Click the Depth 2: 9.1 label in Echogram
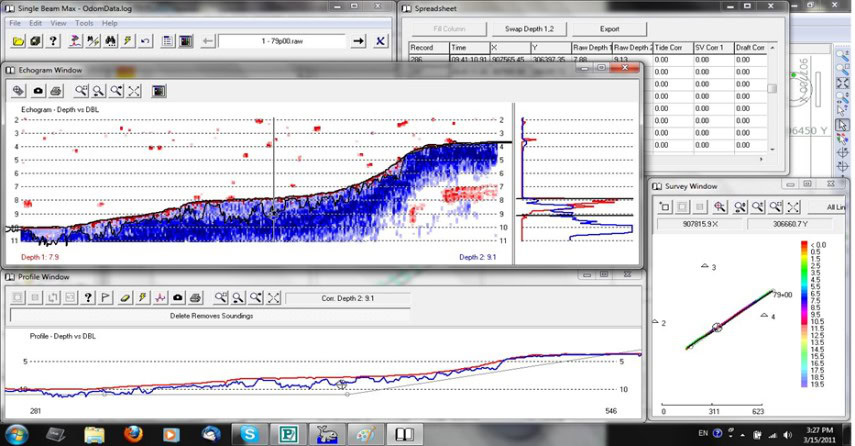Viewport: 855px width, 446px height. pyautogui.click(x=478, y=257)
